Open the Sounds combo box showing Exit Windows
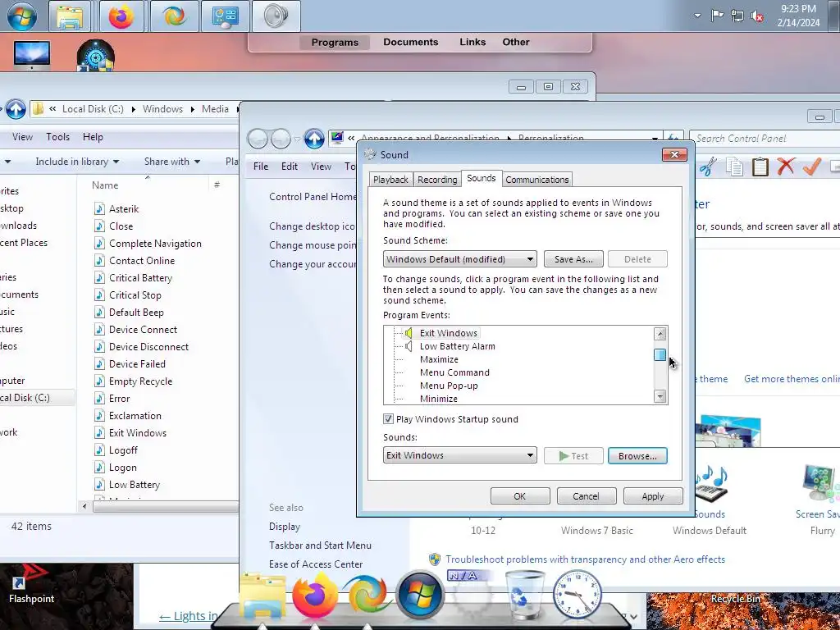Image resolution: width=840 pixels, height=630 pixels. click(x=459, y=455)
